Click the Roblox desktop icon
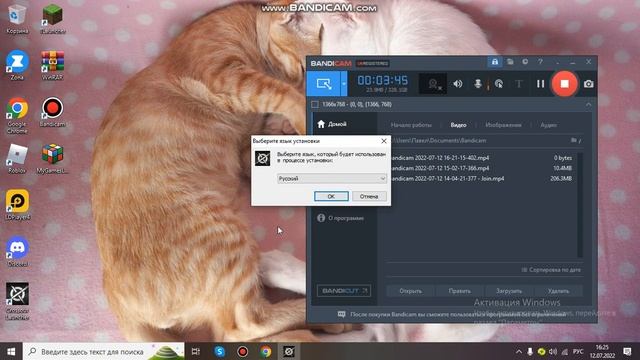The width and height of the screenshot is (640, 360). 17,159
